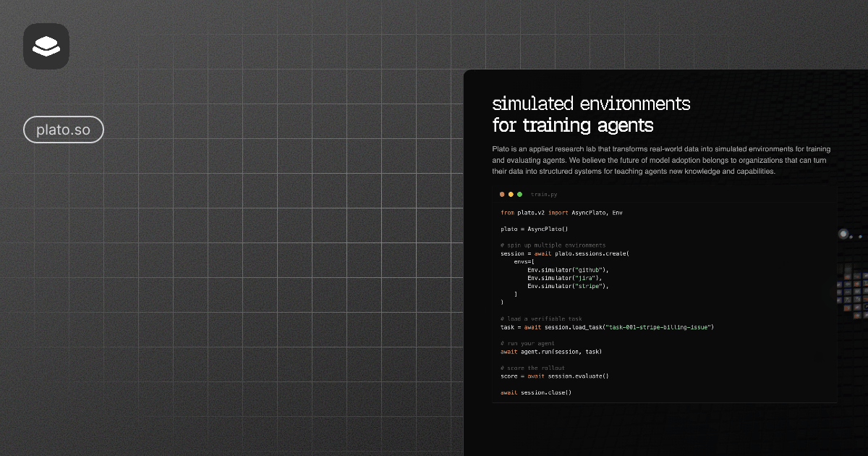
Task: Click the line Env.simulator("github")
Action: (x=568, y=270)
